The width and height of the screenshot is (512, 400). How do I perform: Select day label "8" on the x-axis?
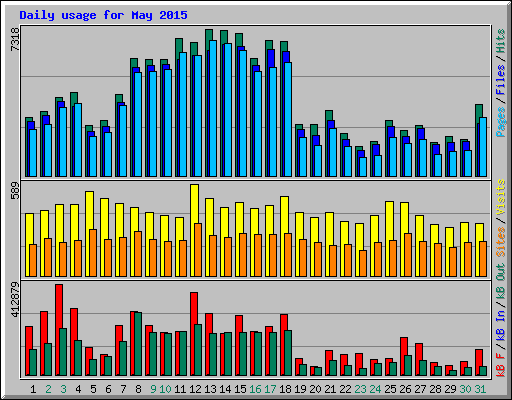point(138,389)
